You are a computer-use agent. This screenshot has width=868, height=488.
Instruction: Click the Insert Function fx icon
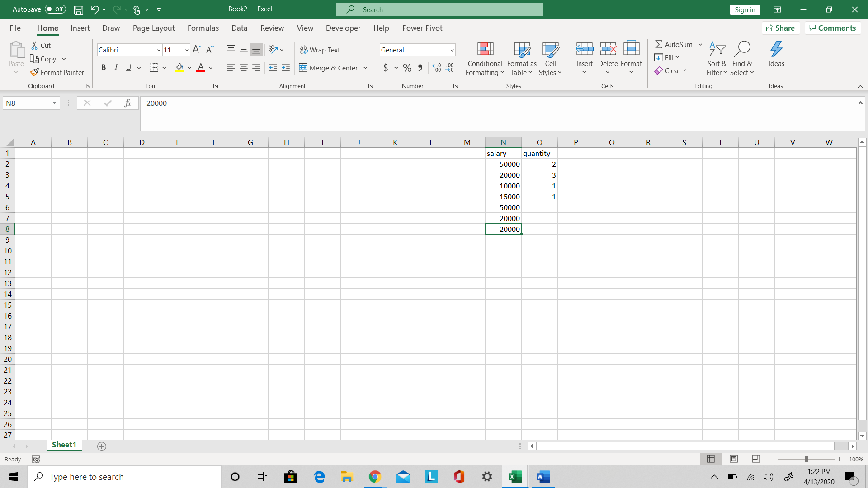(x=128, y=103)
